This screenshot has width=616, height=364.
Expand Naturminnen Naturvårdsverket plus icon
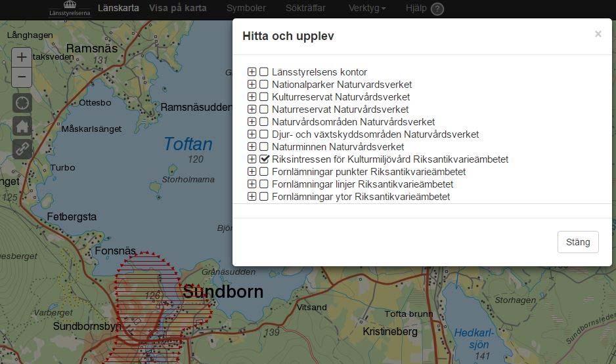(x=252, y=147)
